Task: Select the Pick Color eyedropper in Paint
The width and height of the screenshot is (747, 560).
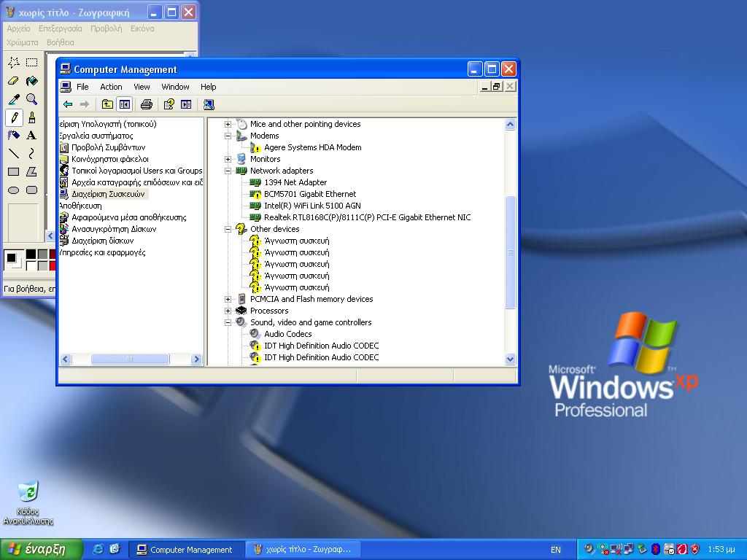Action: coord(14,99)
